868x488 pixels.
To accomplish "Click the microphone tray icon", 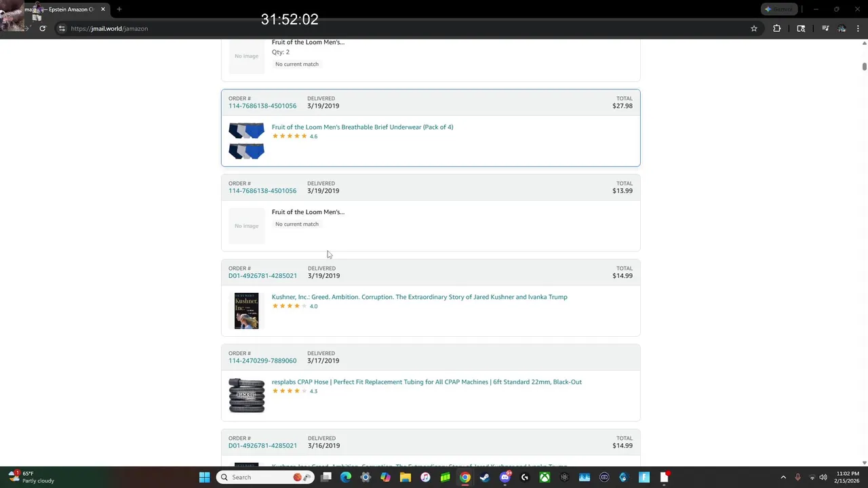I will (798, 477).
